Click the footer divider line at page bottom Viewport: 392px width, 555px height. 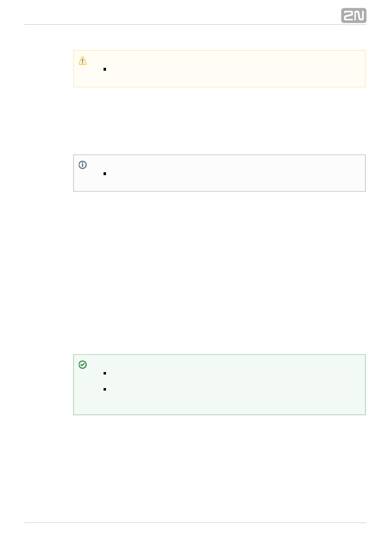click(195, 523)
